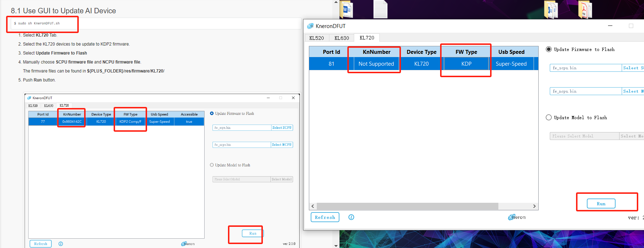644x248 pixels.
Task: Select the Not Supported cell in the device row
Action: point(376,64)
